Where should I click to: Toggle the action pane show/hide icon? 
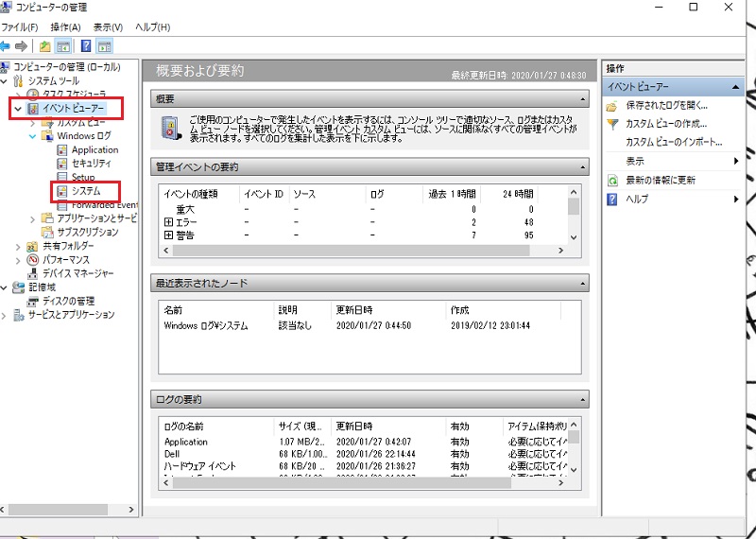tap(104, 46)
